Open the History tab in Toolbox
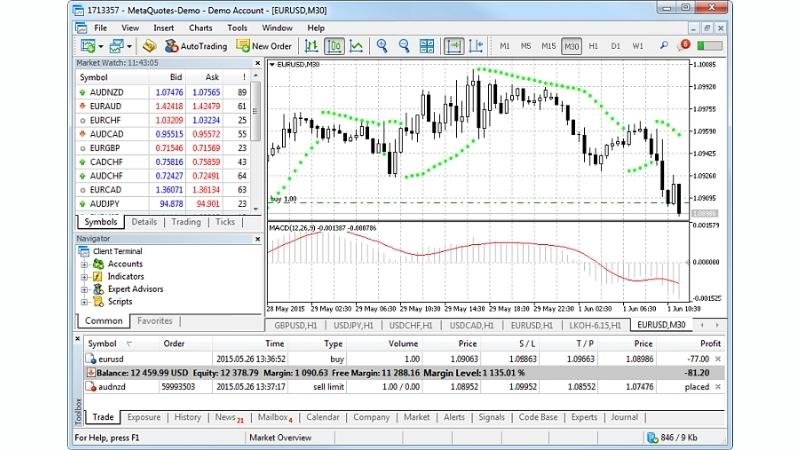 coord(187,417)
